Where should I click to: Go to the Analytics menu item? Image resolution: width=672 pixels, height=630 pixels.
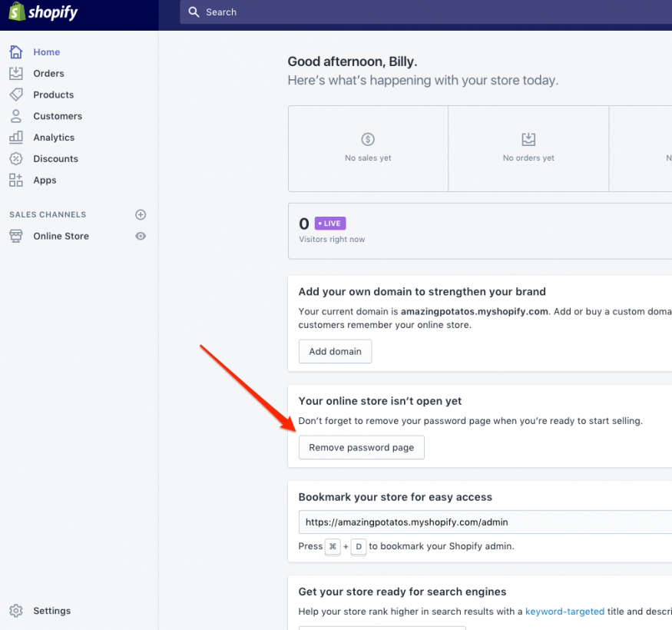point(54,138)
